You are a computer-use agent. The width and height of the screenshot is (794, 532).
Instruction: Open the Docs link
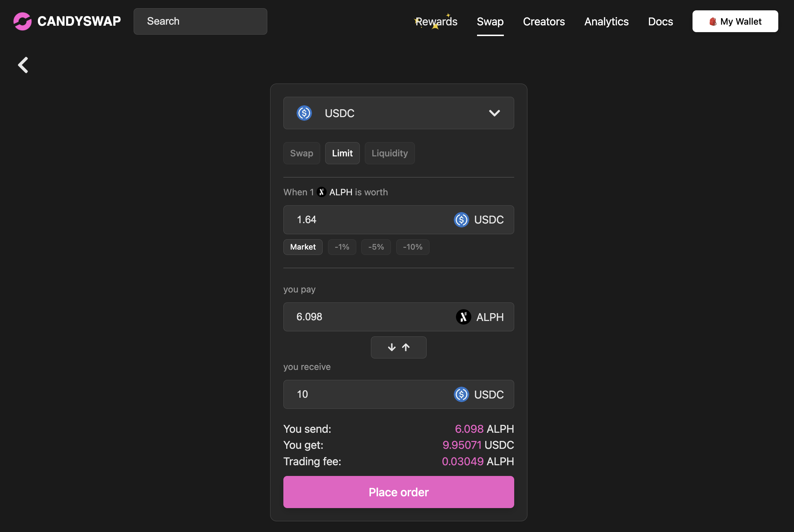tap(660, 21)
